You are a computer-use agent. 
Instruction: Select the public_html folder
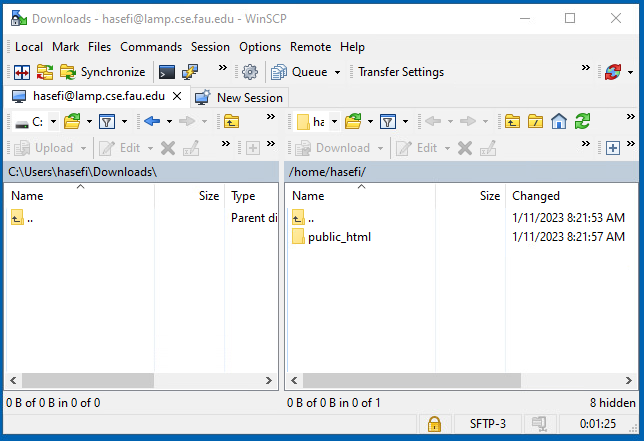[339, 237]
